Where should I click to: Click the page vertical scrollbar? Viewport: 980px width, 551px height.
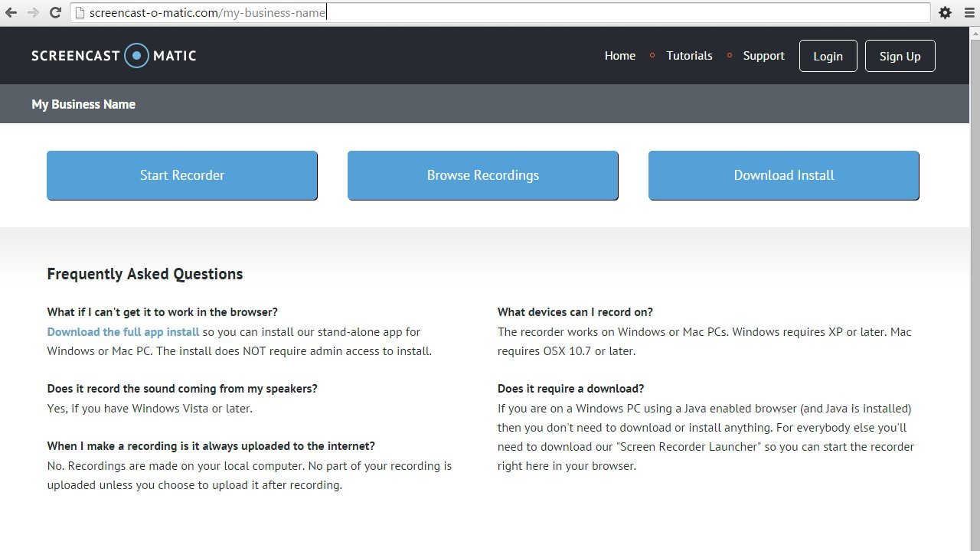[975, 289]
